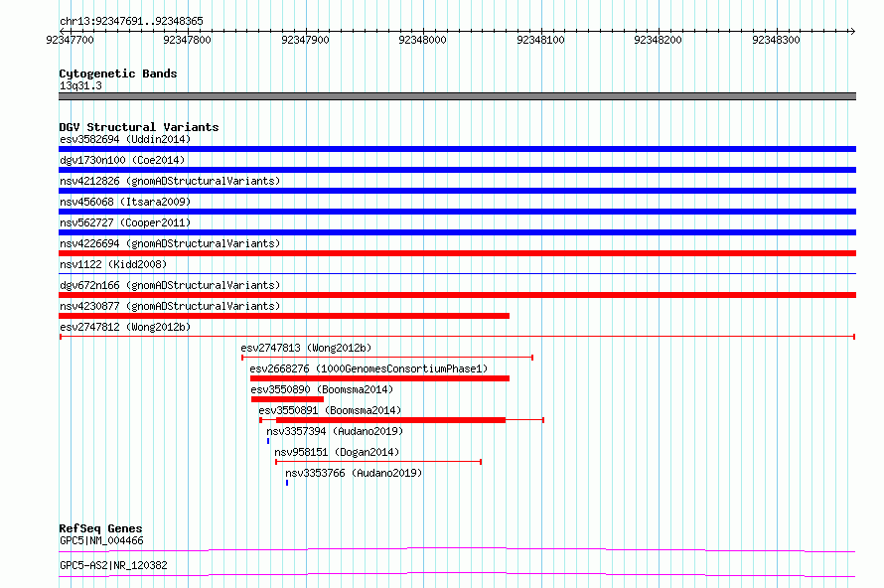884x588 pixels.
Task: Select the red bar under dgv672n166
Action: 457,295
